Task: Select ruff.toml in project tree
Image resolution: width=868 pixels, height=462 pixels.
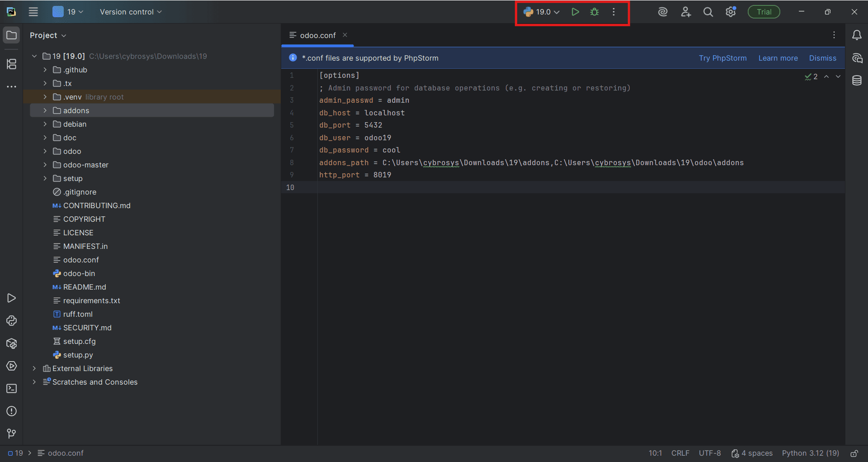Action: [x=78, y=314]
